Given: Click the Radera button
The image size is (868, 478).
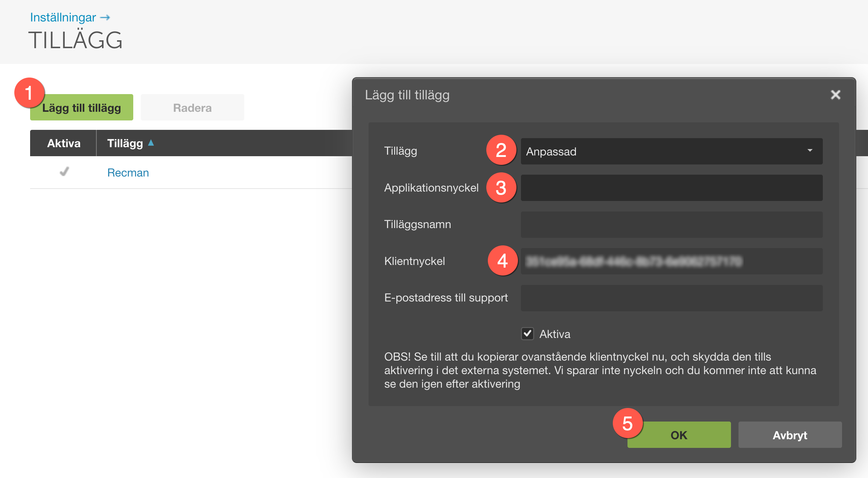Looking at the screenshot, I should (x=192, y=108).
